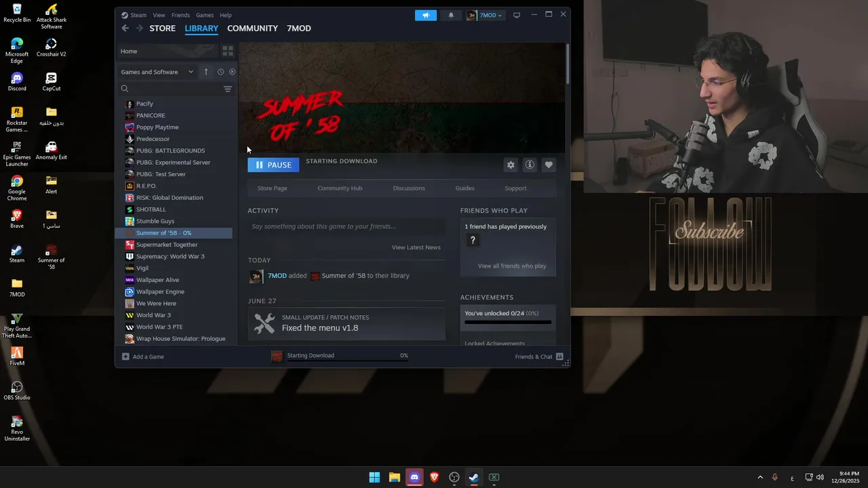This screenshot has width=868, height=488.
Task: Click Add a Game
Action: [x=143, y=357]
